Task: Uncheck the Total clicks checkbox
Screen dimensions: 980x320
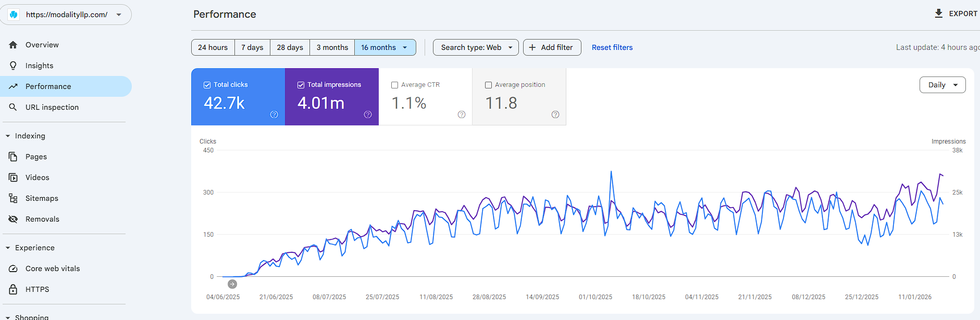Action: 207,85
